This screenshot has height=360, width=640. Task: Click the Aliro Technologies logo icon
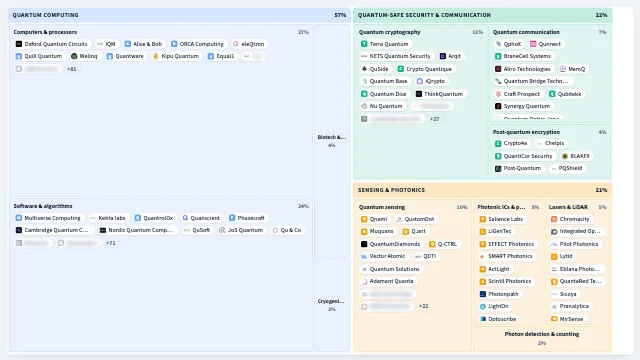[x=498, y=69]
